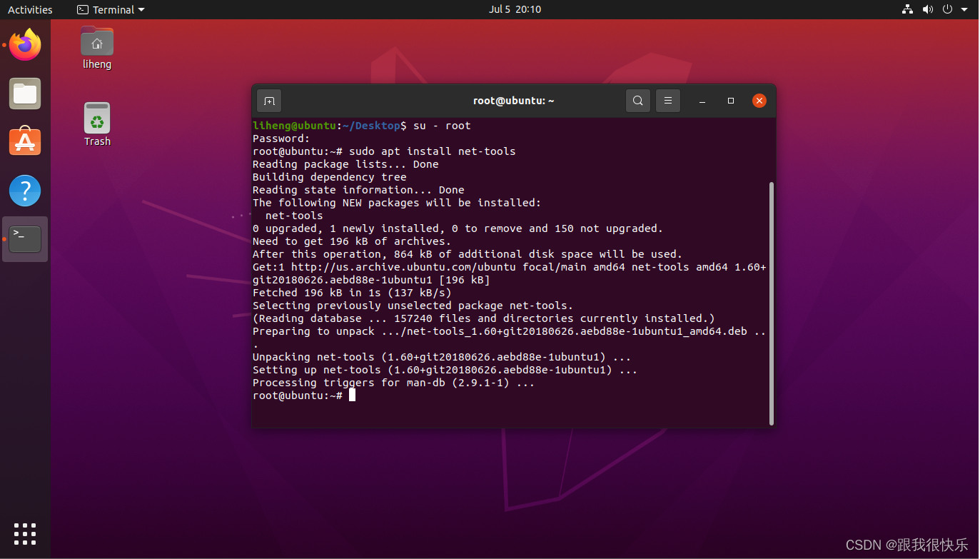Launch the Files manager from dock
The image size is (980, 559).
tap(25, 94)
